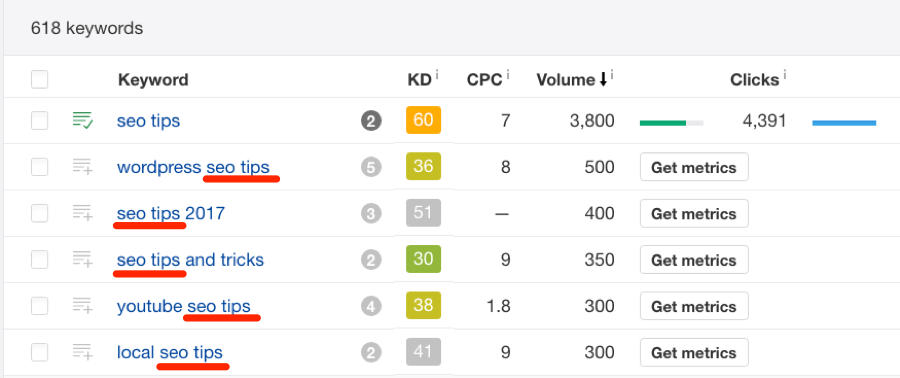Image resolution: width=900 pixels, height=378 pixels.
Task: Sort table by KD column header
Action: tap(419, 80)
